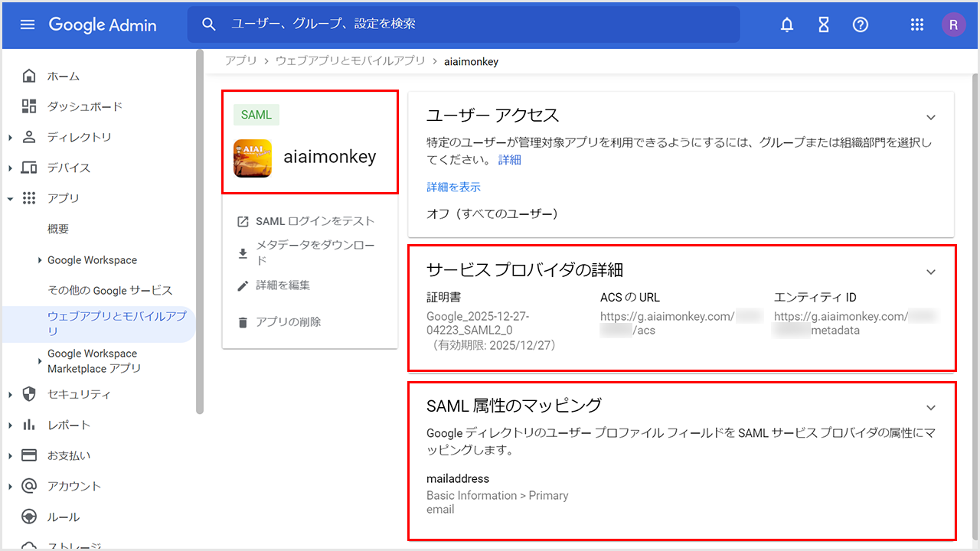
Task: Expand the サービス プロバイダの詳細 chevron
Action: pos(931,272)
